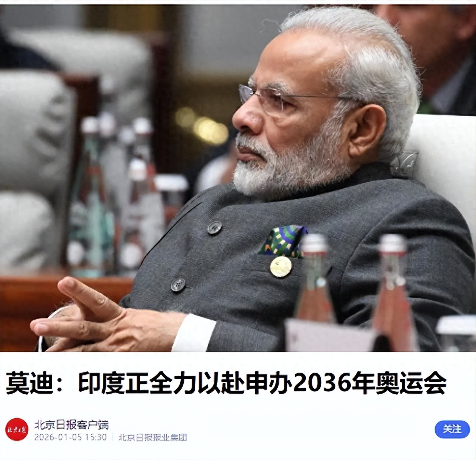Click the lower dark jacket button

coord(178,285)
